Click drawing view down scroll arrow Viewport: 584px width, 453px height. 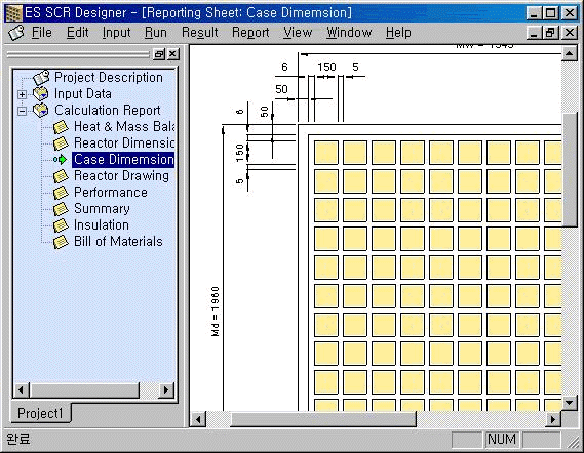[x=569, y=402]
